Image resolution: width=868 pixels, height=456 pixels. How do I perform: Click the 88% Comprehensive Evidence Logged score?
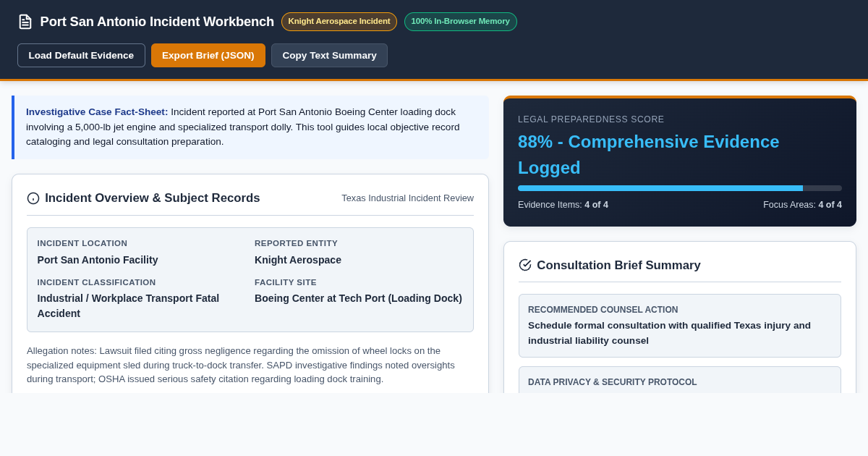tap(649, 154)
